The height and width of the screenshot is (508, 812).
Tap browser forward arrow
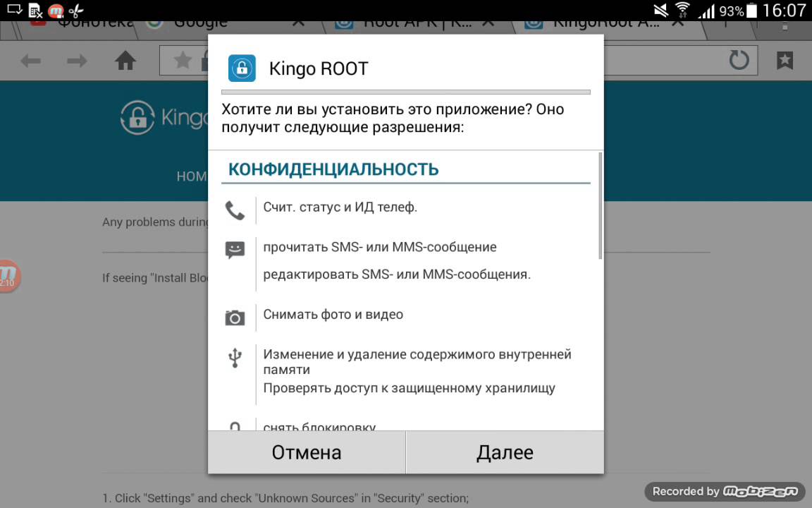click(77, 61)
